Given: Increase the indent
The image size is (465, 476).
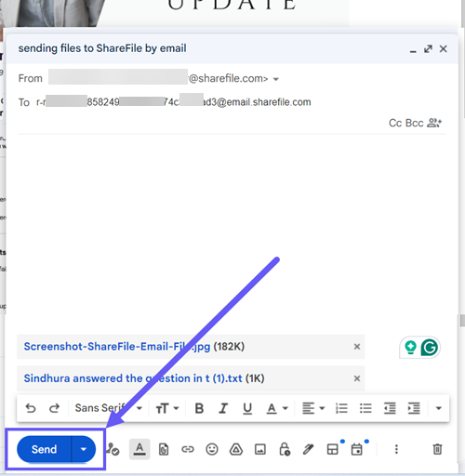Looking at the screenshot, I should [x=414, y=408].
